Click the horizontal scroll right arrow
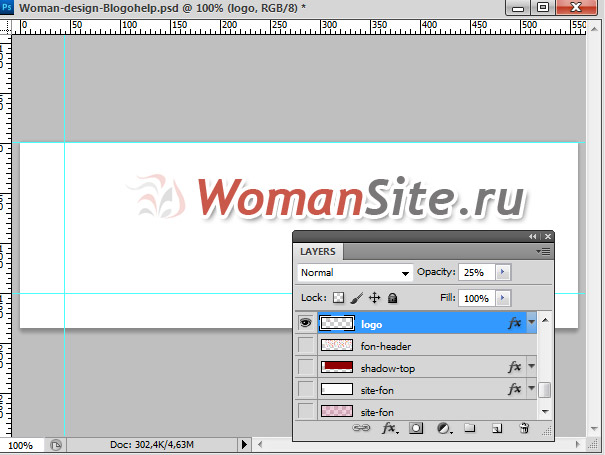This screenshot has height=455, width=605. coord(578,445)
